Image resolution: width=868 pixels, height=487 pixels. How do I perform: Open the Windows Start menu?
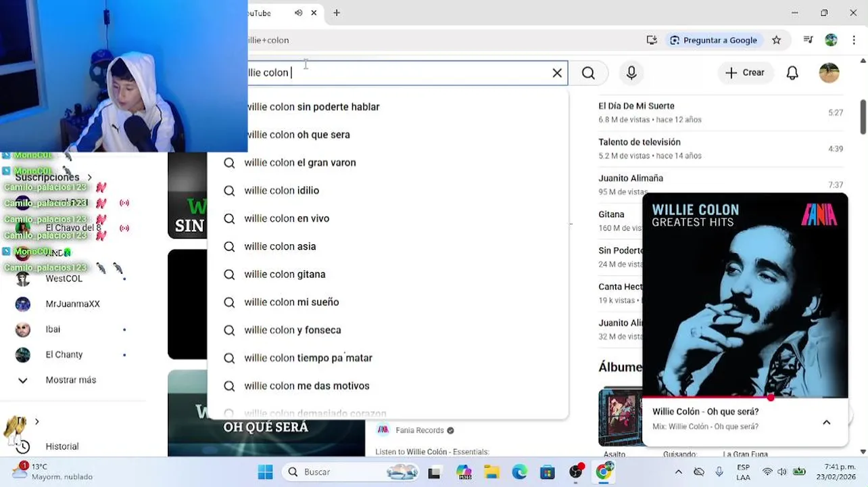point(265,472)
